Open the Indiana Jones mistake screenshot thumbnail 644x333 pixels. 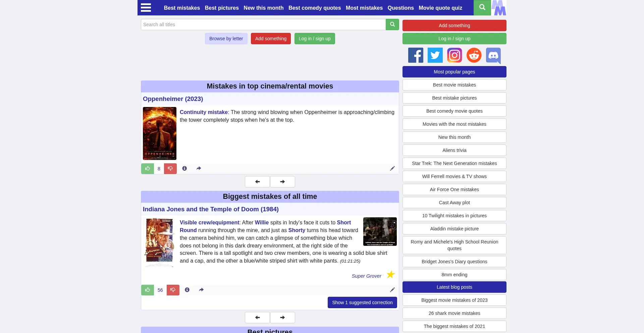click(380, 231)
